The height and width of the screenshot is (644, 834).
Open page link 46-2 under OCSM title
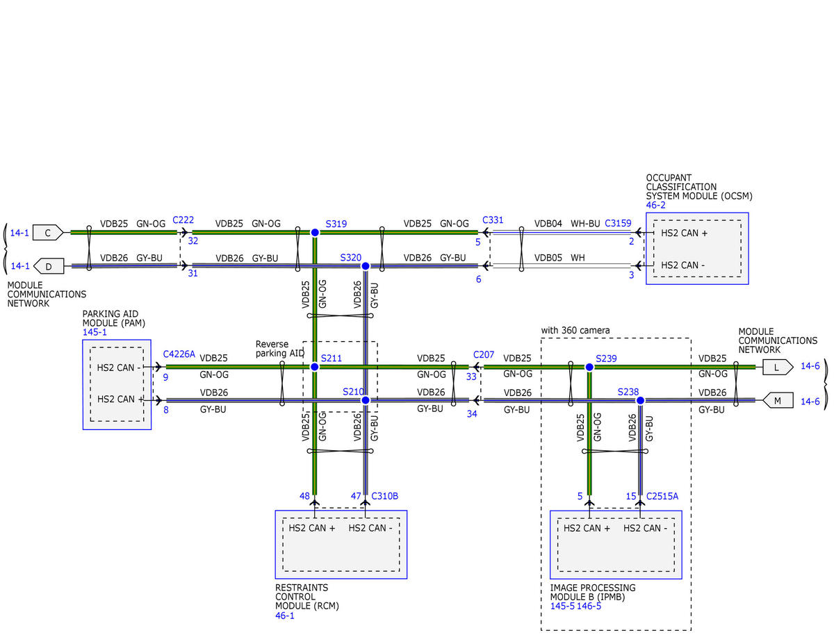655,206
